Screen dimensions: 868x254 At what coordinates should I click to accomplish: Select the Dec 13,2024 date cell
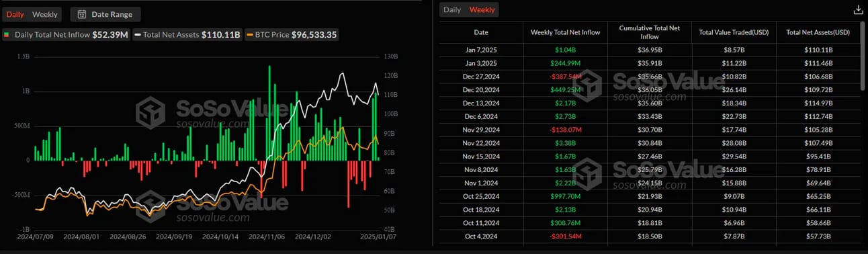pos(481,103)
